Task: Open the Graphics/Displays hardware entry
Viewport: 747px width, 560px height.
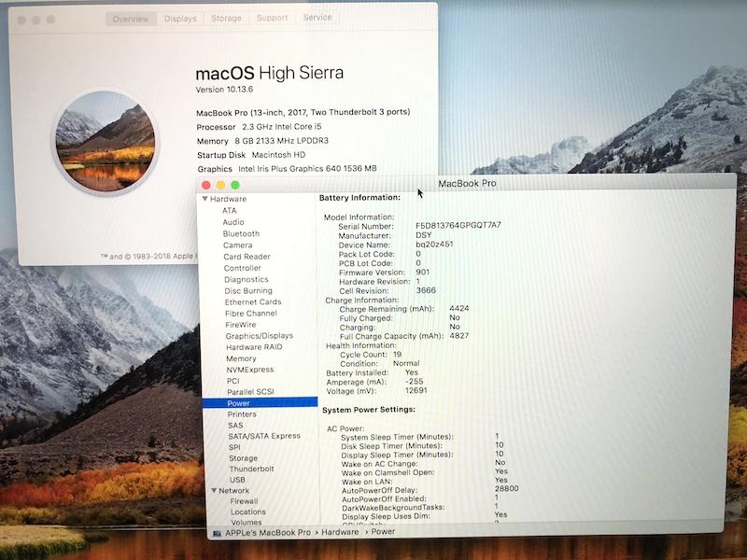Action: tap(259, 336)
